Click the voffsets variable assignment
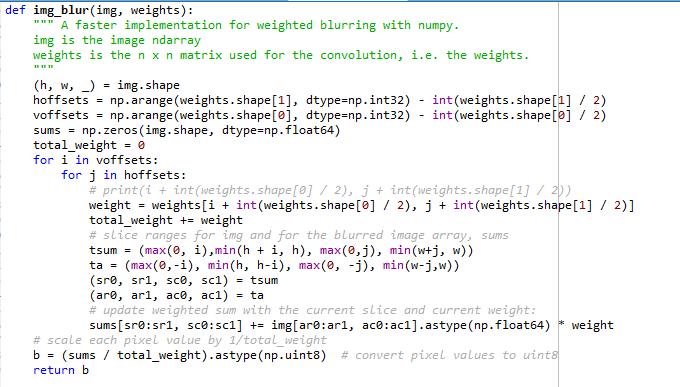Screen dimensions: 680x387 (320, 115)
